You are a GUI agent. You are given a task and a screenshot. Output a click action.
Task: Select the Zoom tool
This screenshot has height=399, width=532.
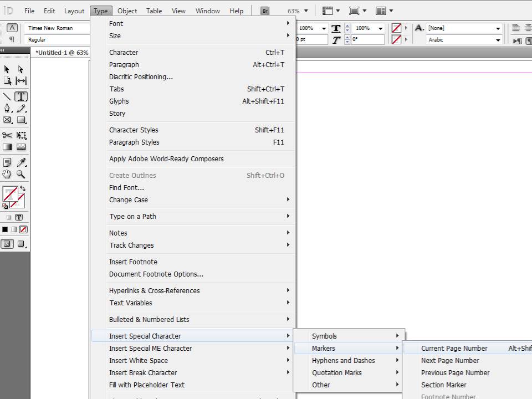pyautogui.click(x=21, y=175)
